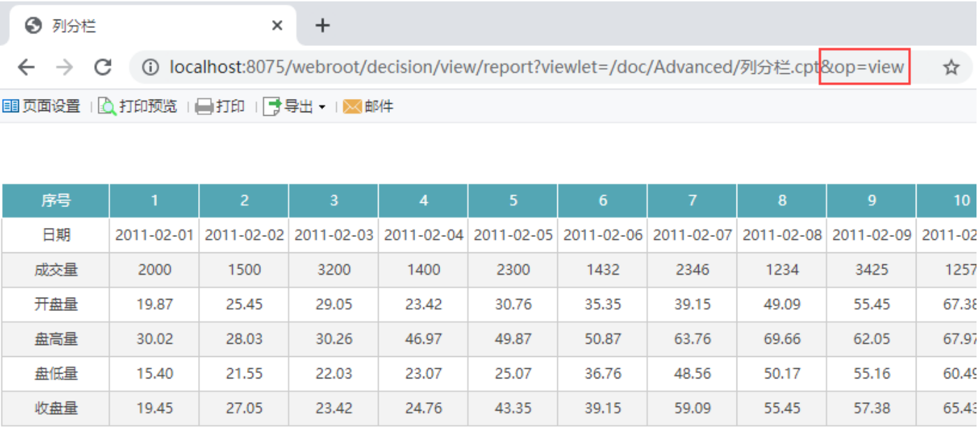Click column header 3
The width and height of the screenshot is (980, 428).
pyautogui.click(x=334, y=201)
